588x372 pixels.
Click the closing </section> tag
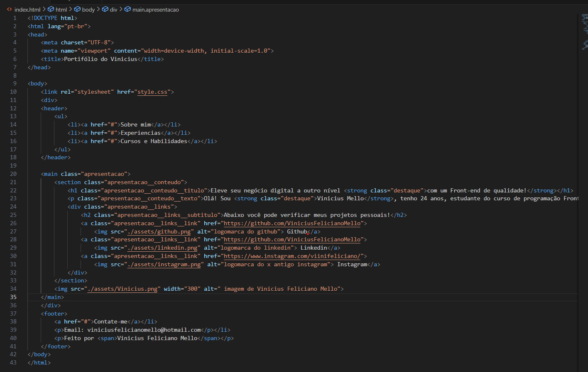71,281
